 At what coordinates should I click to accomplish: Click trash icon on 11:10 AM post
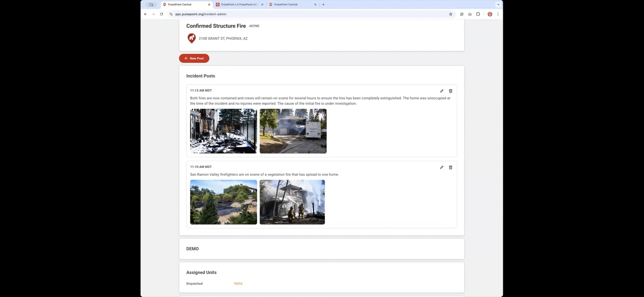pos(451,167)
